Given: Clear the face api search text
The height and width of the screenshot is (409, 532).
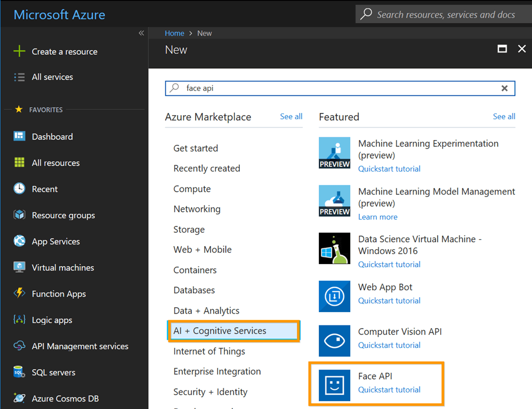Looking at the screenshot, I should pos(504,88).
